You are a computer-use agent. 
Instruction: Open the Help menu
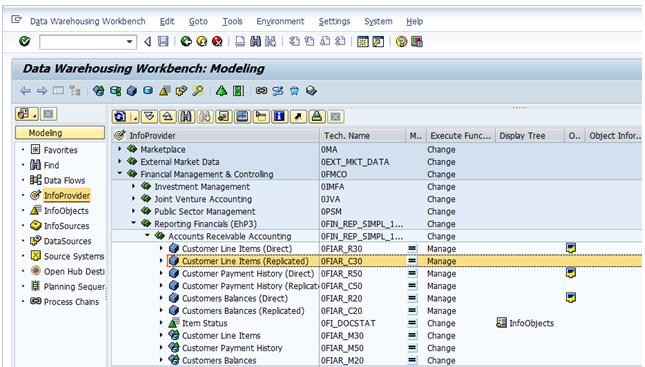tap(414, 21)
